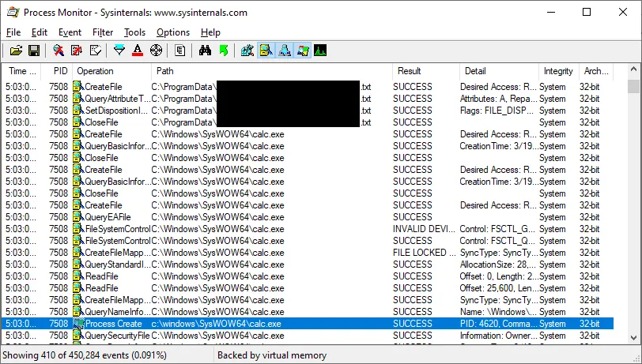The width and height of the screenshot is (642, 364).
Task: Click the FILE LOCKED result cell
Action: [x=424, y=253]
